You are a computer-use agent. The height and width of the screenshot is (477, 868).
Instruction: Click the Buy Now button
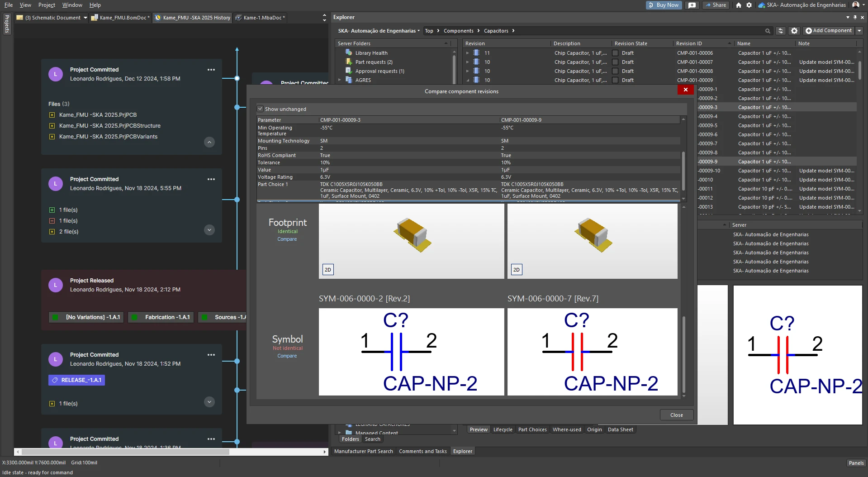664,5
